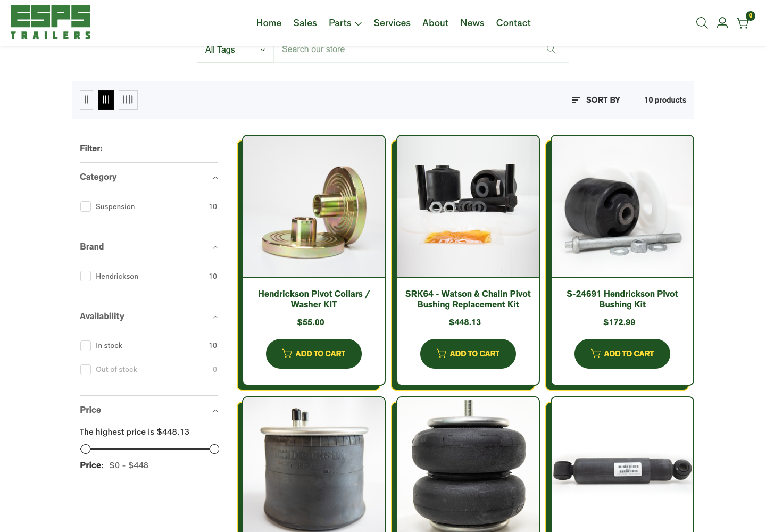
Task: Open the Hendrickson air bag product image
Action: (314, 465)
